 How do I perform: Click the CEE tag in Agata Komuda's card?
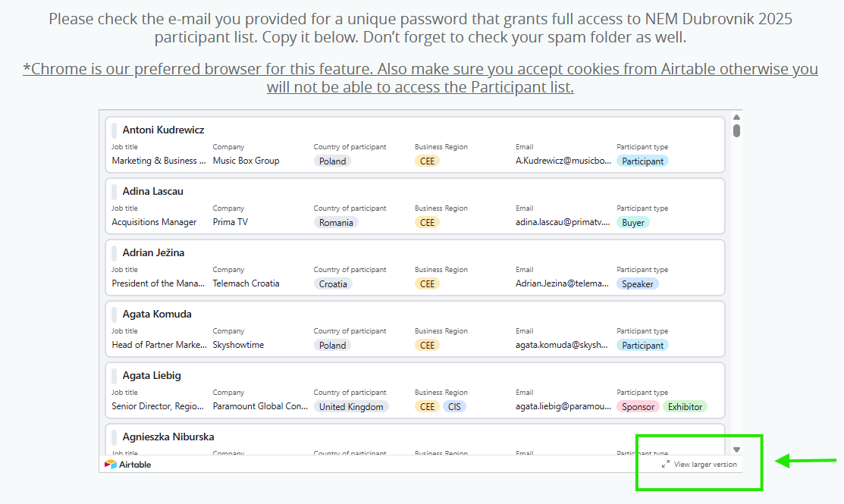coord(428,345)
